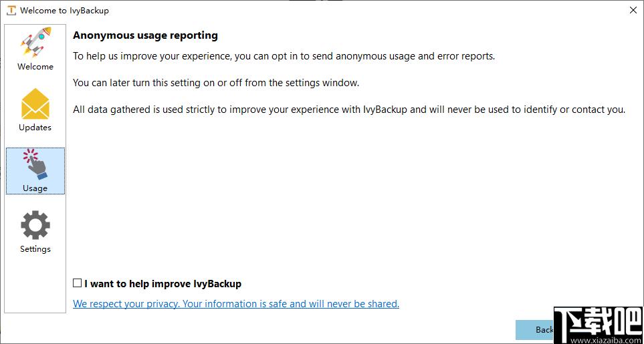This screenshot has height=344, width=644.
Task: Open the Welcome rocket step
Action: (x=35, y=49)
